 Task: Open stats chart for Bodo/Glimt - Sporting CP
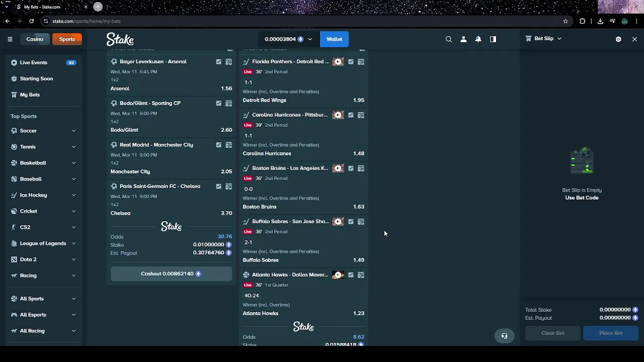pyautogui.click(x=218, y=104)
